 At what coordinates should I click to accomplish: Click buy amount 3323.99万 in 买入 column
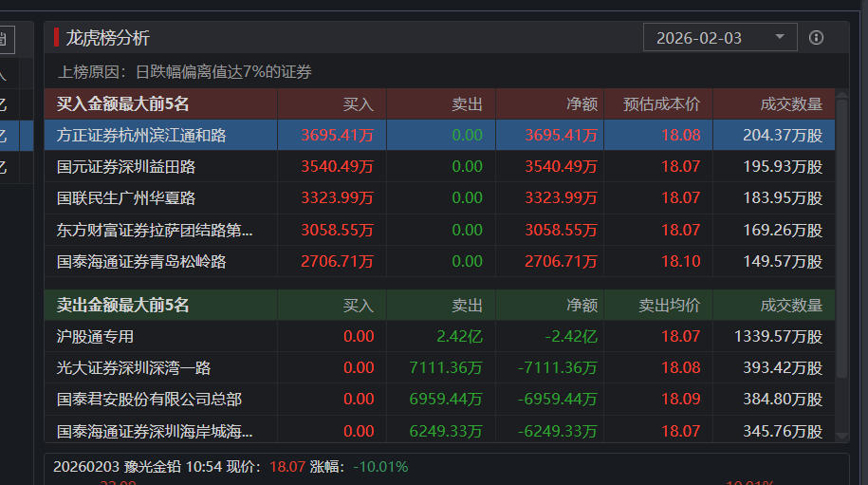(337, 198)
